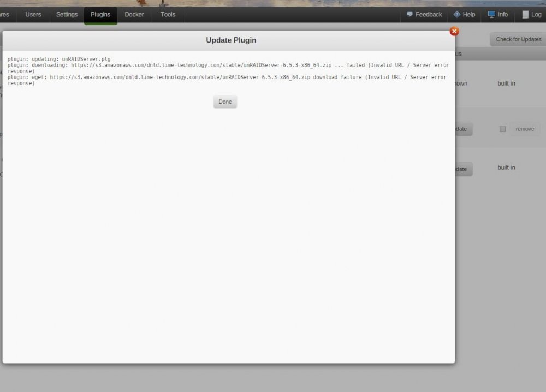This screenshot has width=546, height=392.
Task: Open the Help link
Action: [x=468, y=15]
